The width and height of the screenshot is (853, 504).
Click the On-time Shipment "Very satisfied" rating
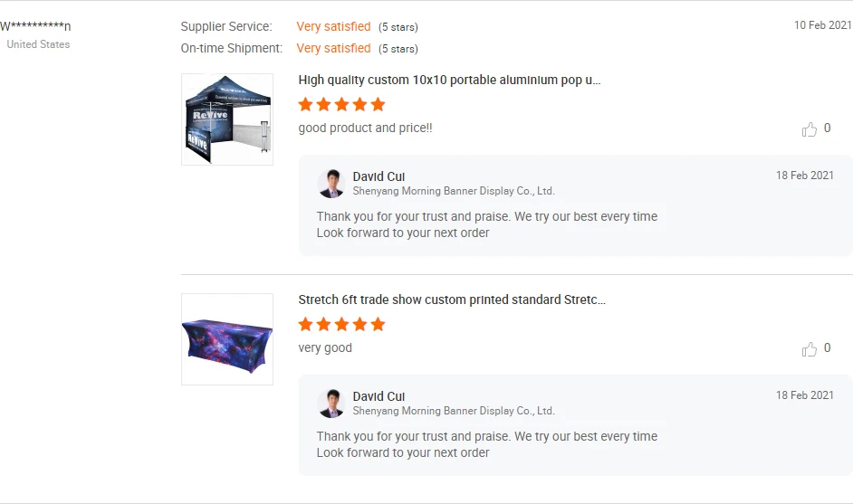click(x=333, y=48)
